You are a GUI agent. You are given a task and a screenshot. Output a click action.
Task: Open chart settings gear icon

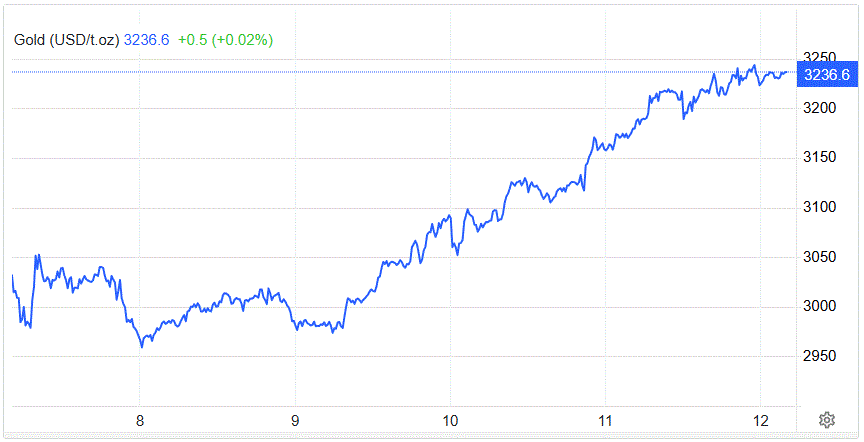pos(827,421)
